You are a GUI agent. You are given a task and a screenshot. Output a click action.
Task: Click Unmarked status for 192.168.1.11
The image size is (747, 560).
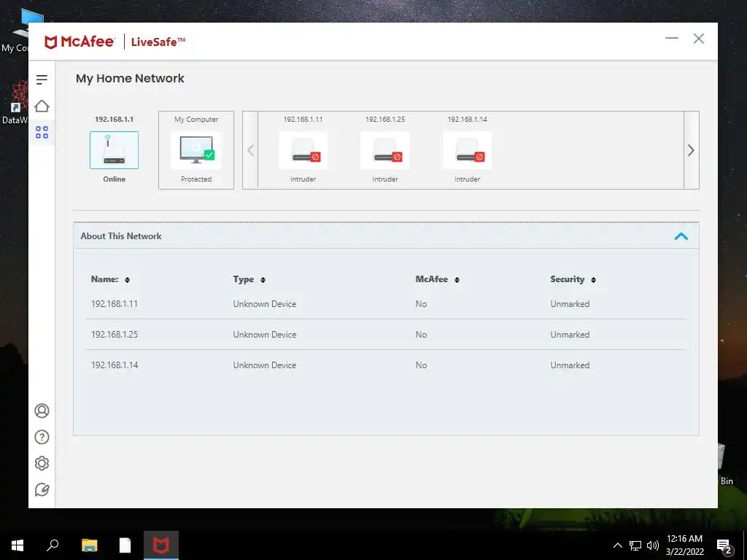pos(570,304)
